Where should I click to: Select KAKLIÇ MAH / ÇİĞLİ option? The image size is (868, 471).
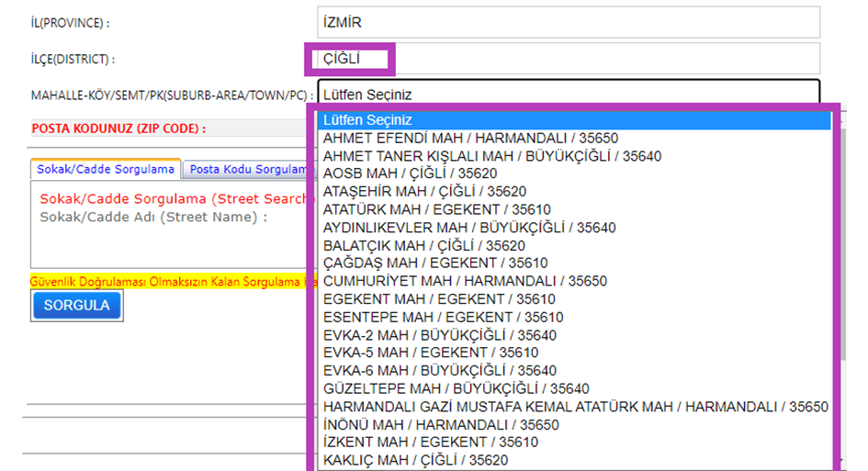click(x=415, y=460)
